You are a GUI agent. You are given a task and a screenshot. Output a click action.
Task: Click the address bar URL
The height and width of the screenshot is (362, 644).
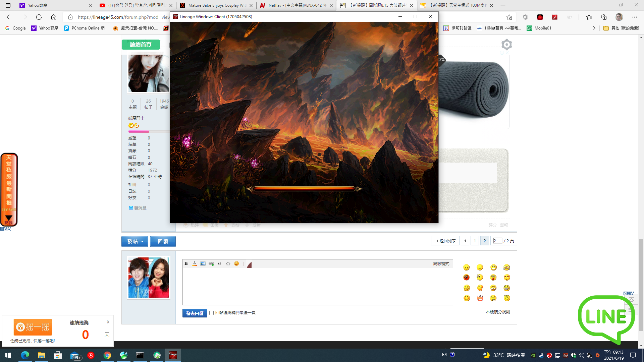coord(123,17)
